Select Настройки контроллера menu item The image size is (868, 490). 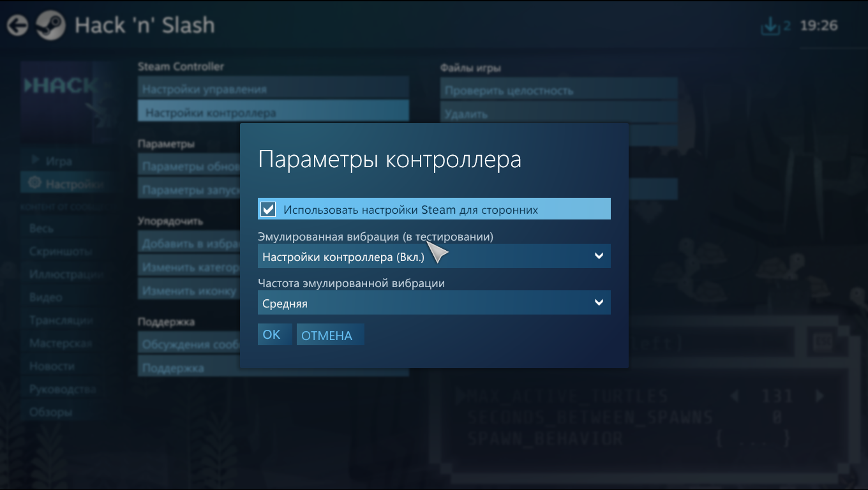click(273, 112)
